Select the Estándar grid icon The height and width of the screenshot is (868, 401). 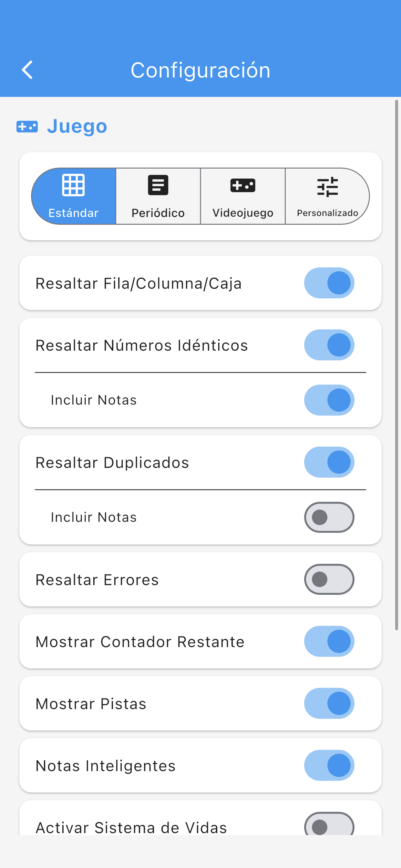pos(73,185)
